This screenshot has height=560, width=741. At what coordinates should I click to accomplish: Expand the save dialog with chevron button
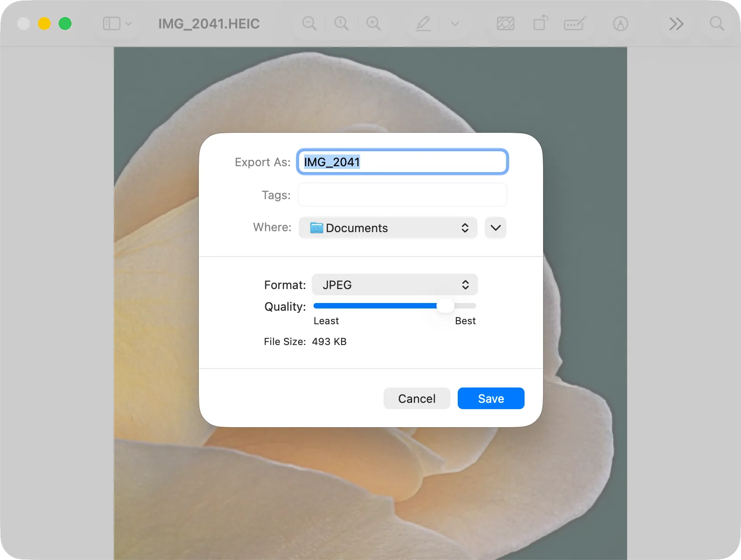[x=496, y=228]
